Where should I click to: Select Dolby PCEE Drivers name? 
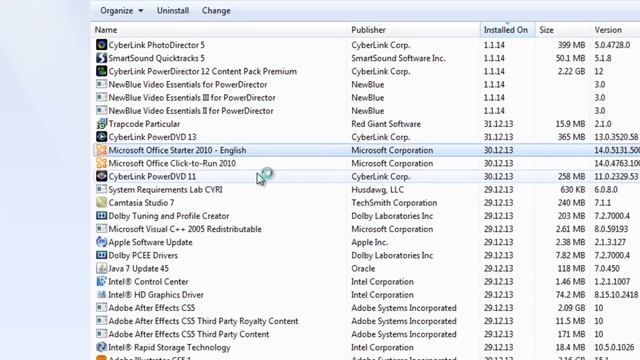tap(143, 255)
